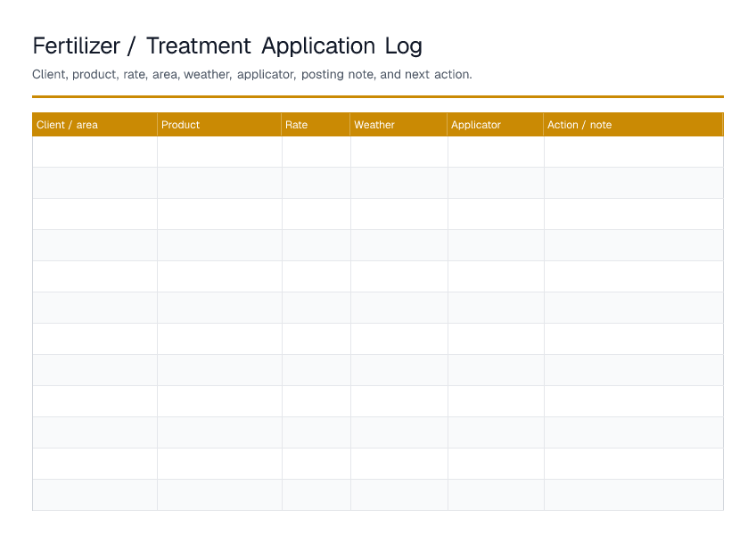This screenshot has height=535, width=756.
Task: Click the 'Applicator' column header
Action: (496, 125)
